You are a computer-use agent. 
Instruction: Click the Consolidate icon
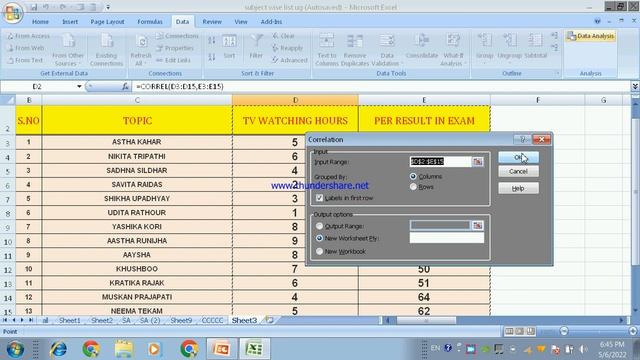click(x=422, y=47)
